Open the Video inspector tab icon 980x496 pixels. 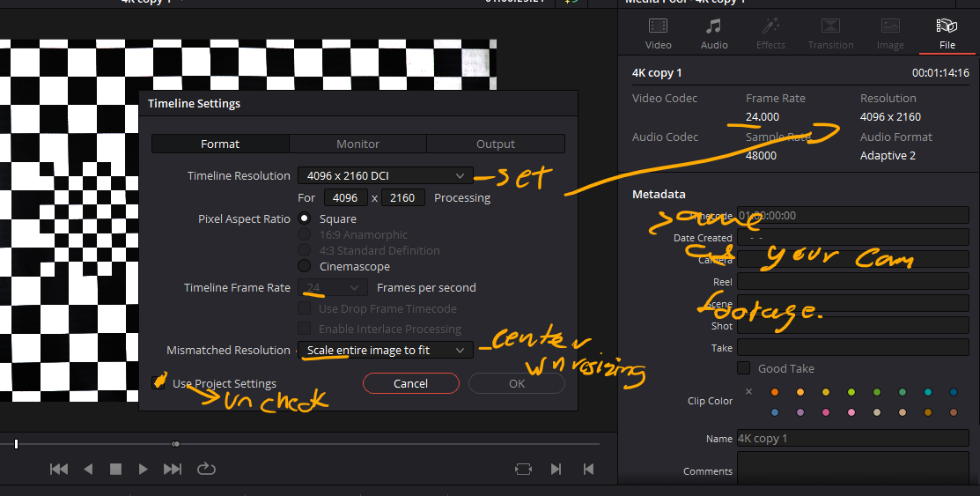(658, 33)
